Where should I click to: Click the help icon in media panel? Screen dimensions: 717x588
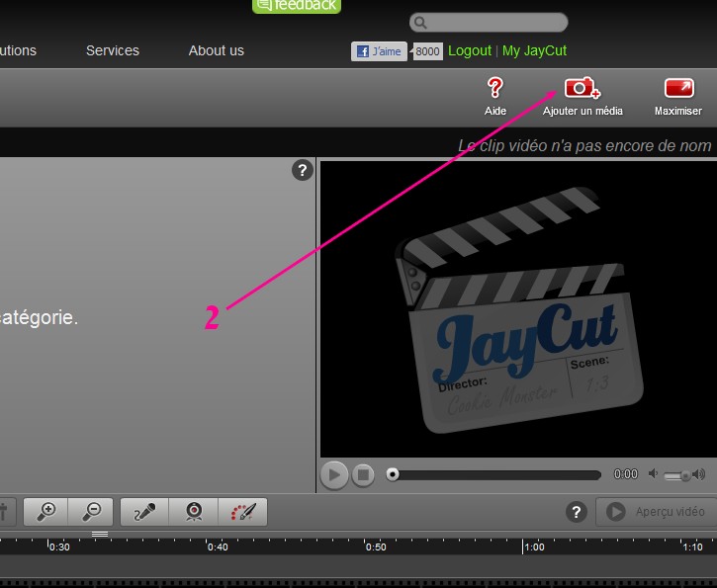pyautogui.click(x=303, y=170)
